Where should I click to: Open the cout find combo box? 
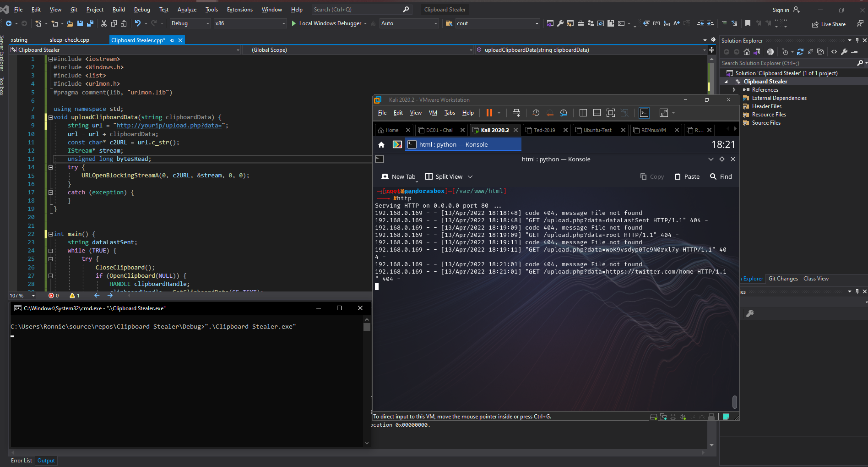pos(498,23)
